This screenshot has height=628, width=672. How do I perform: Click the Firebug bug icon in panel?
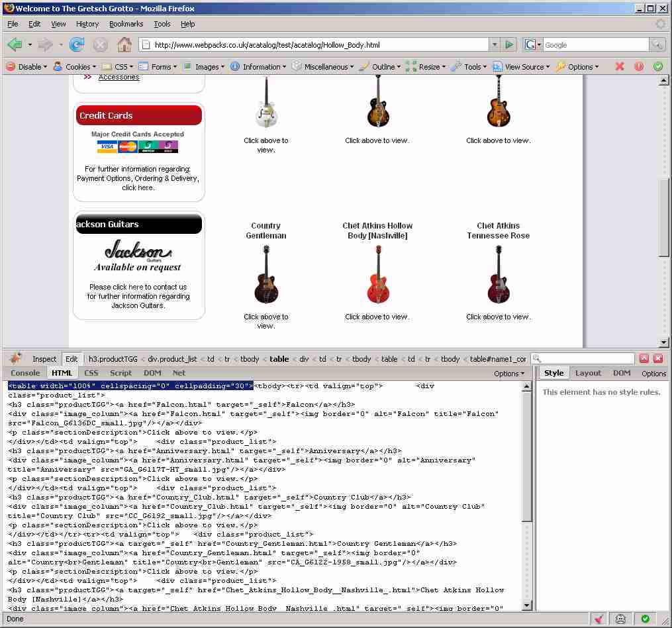15,358
